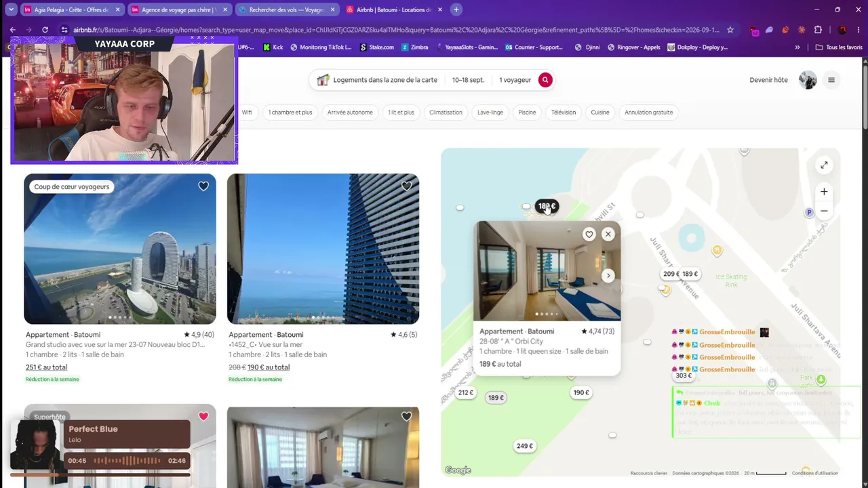
Task: Bookmark this page with the star icon
Action: tap(730, 30)
